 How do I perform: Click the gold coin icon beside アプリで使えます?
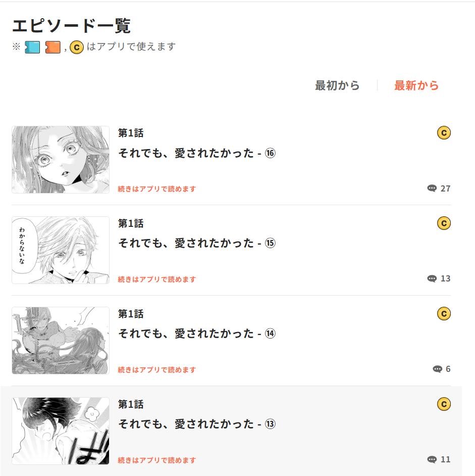point(77,47)
